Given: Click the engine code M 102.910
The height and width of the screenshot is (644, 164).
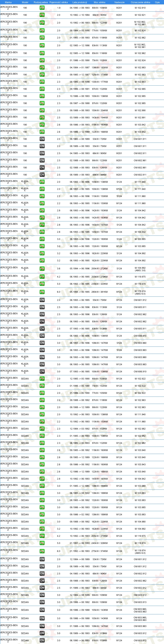Looking at the screenshot, I should point(140,8).
